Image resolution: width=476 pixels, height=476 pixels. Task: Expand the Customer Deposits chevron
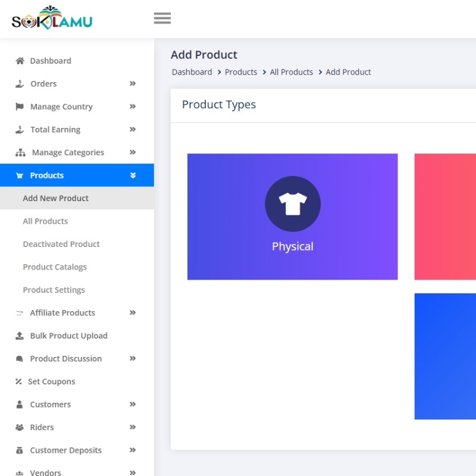coord(133,450)
